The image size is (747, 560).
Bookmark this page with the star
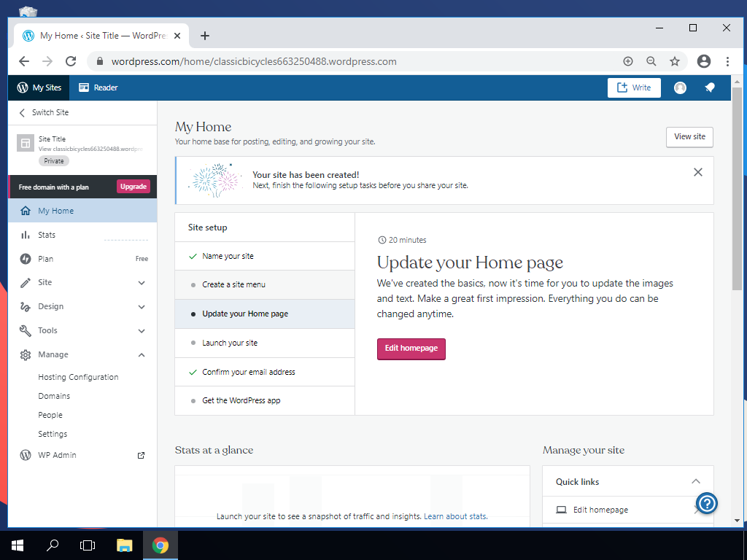pyautogui.click(x=675, y=61)
